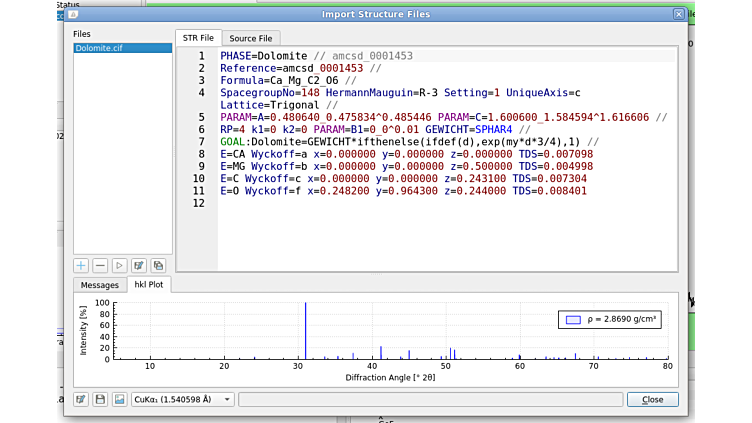Click the minus icon to remove file

tap(100, 266)
